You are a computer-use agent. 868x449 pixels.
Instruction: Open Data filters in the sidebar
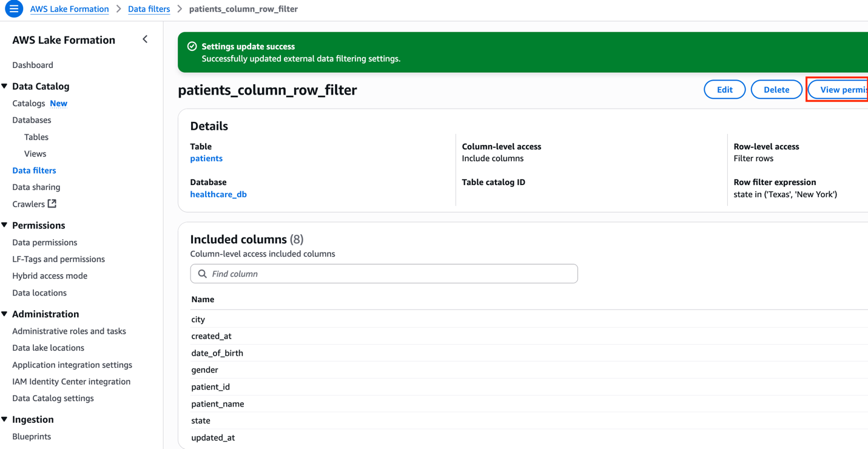[34, 170]
